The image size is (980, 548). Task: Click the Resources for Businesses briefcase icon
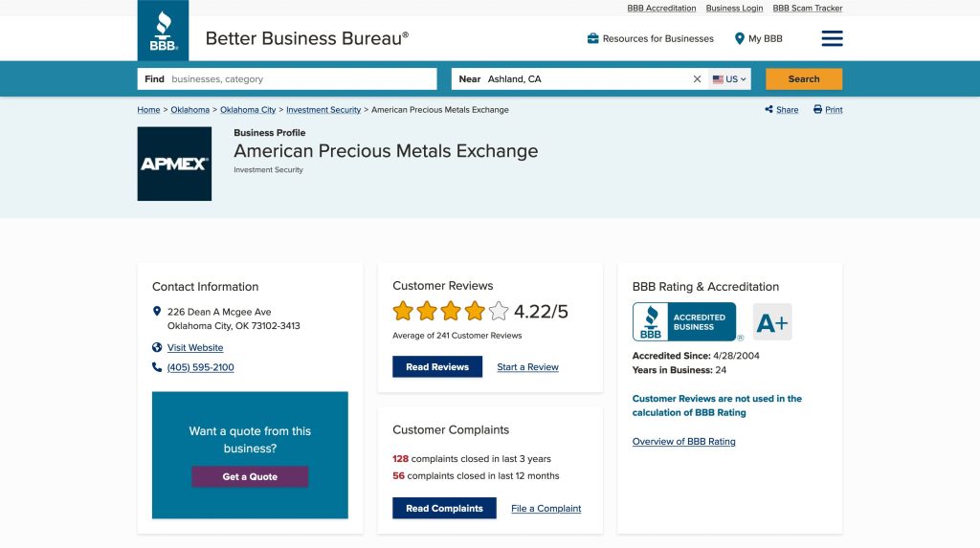click(593, 39)
